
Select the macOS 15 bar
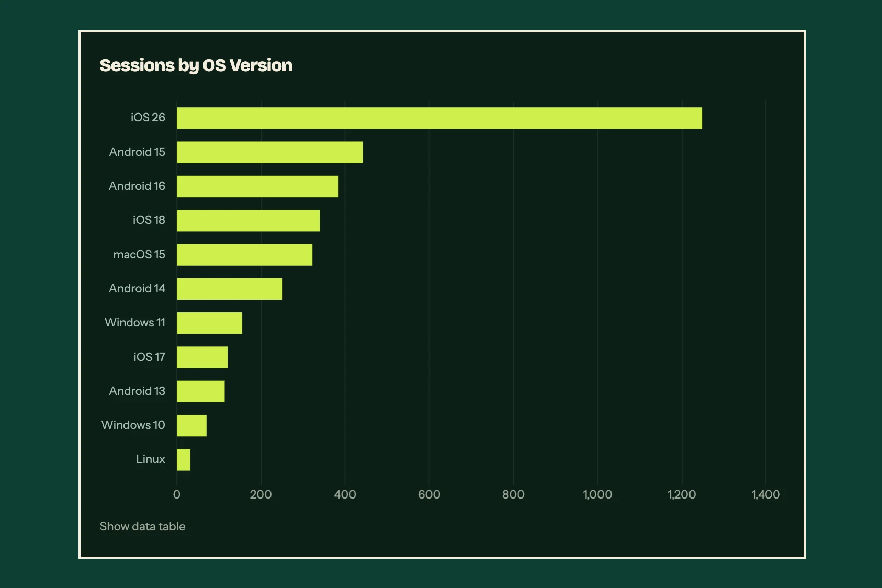[x=244, y=255]
